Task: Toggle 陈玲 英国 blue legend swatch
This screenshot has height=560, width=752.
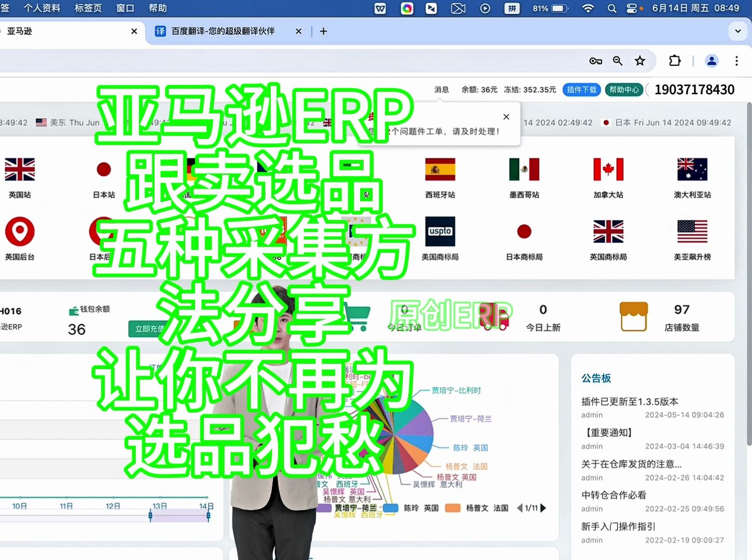Action: pyautogui.click(x=390, y=508)
